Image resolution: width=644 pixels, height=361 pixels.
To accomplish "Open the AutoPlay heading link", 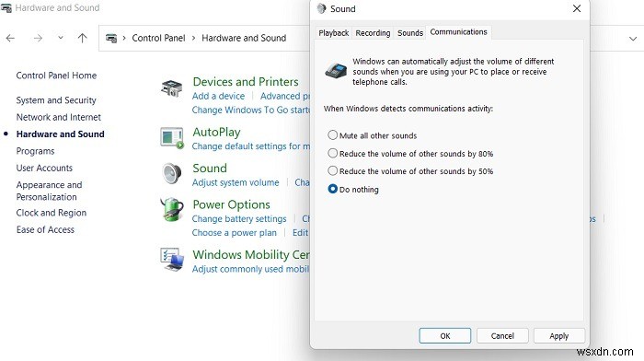I will click(x=216, y=133).
